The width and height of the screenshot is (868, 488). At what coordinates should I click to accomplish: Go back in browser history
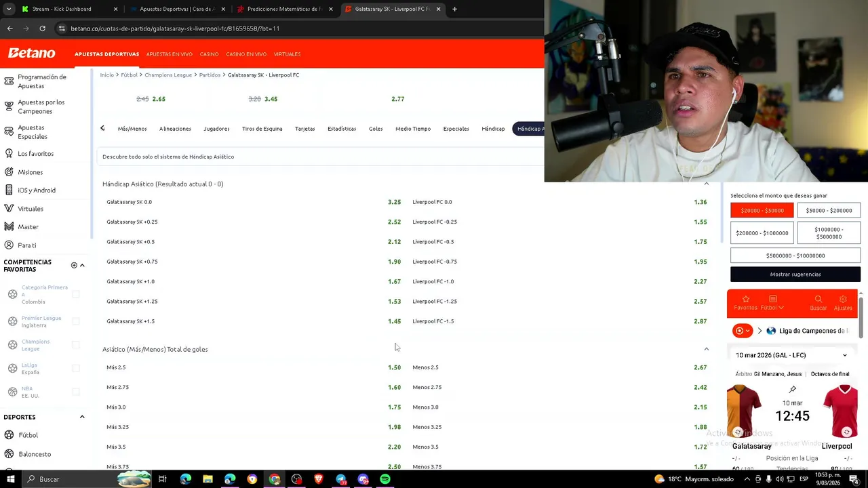click(9, 28)
